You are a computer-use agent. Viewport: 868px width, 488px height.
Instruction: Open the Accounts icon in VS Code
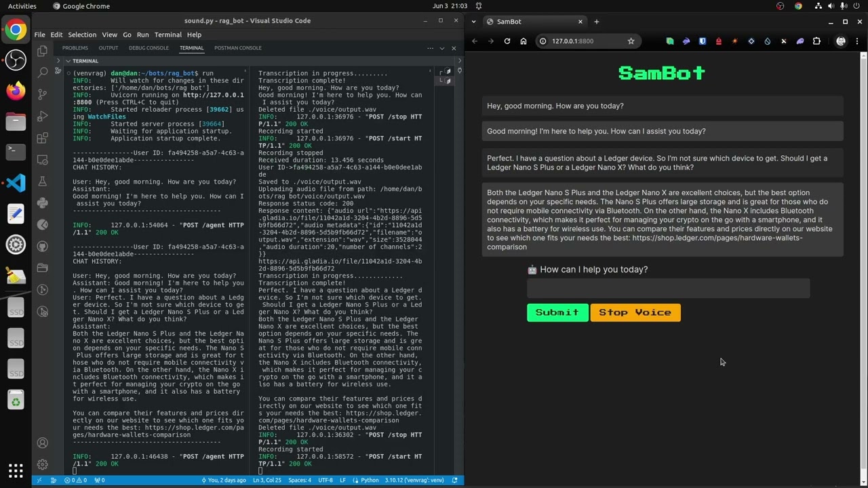[x=42, y=443]
